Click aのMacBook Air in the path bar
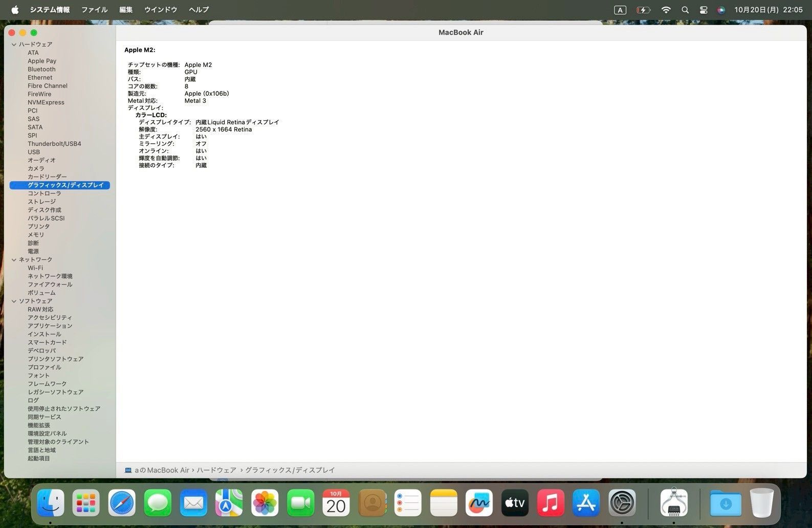 pos(161,470)
